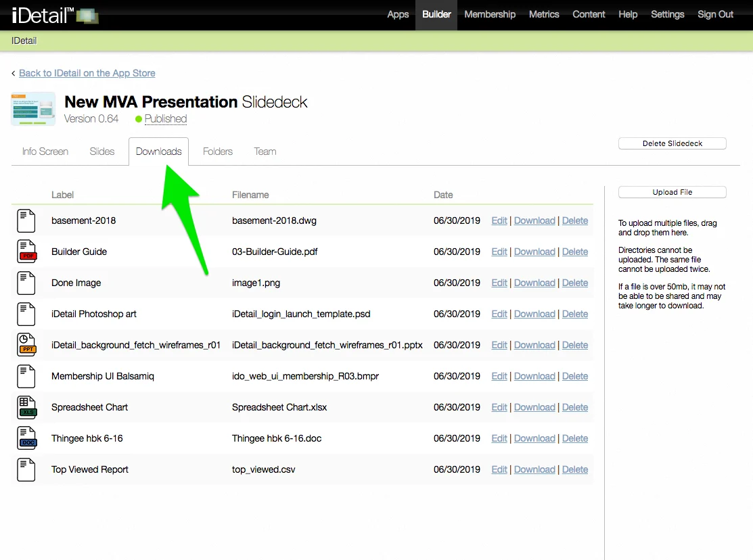Screen dimensions: 753x560
Task: Select the Team tab
Action: point(265,151)
